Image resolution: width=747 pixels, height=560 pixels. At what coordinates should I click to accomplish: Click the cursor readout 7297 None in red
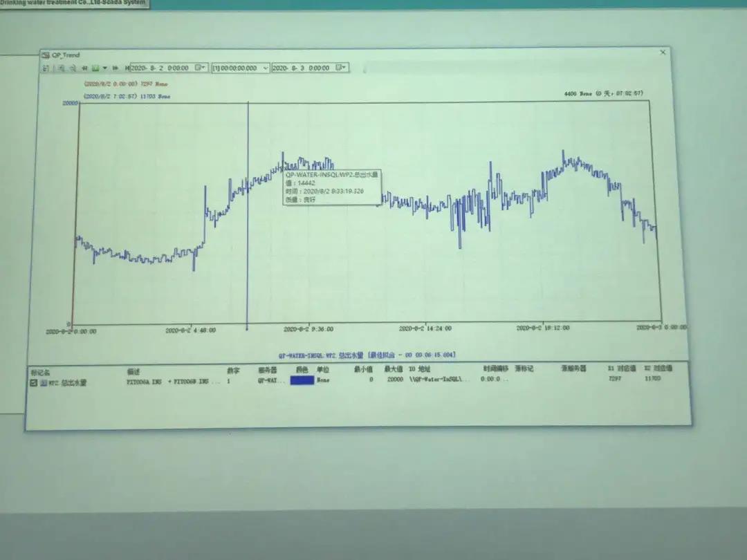point(126,84)
